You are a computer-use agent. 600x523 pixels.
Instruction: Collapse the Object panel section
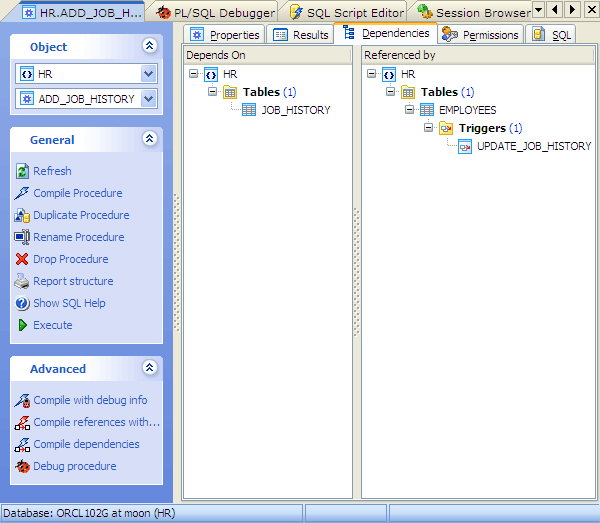149,46
